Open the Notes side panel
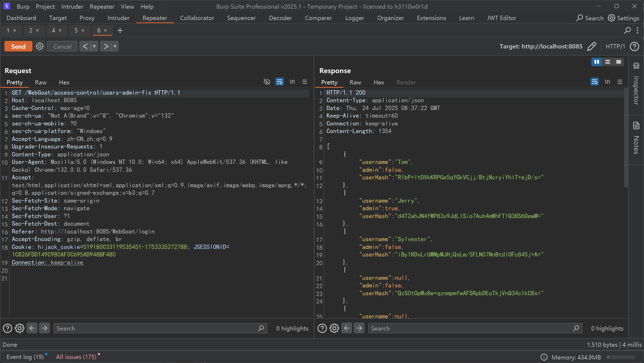This screenshot has height=363, width=644. point(636,138)
